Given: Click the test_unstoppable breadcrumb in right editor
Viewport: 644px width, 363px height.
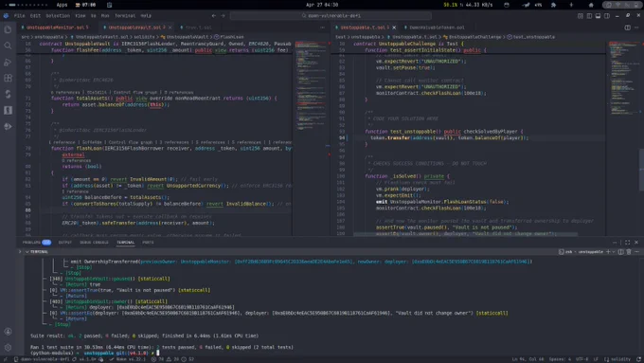Looking at the screenshot, I should click(x=531, y=37).
